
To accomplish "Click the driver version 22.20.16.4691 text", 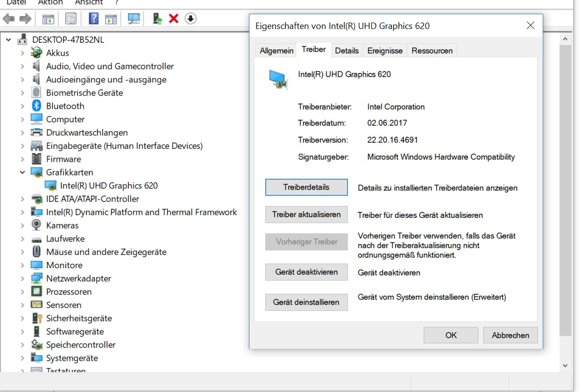I will click(392, 140).
